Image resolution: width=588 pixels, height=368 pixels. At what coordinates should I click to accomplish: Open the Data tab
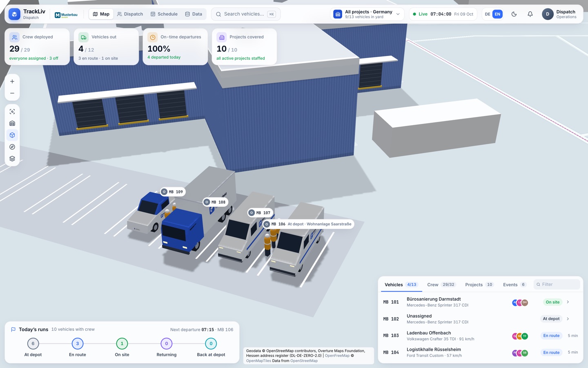pos(194,14)
